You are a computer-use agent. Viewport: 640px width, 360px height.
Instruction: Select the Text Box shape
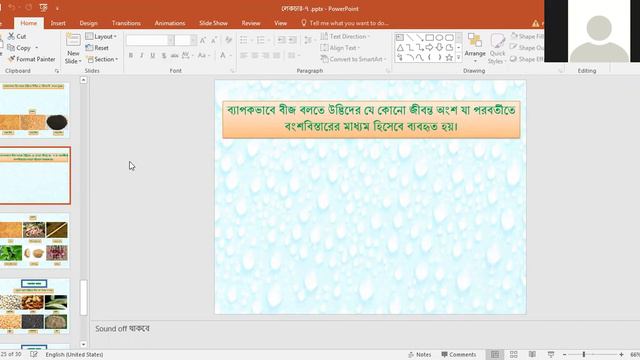click(x=400, y=38)
